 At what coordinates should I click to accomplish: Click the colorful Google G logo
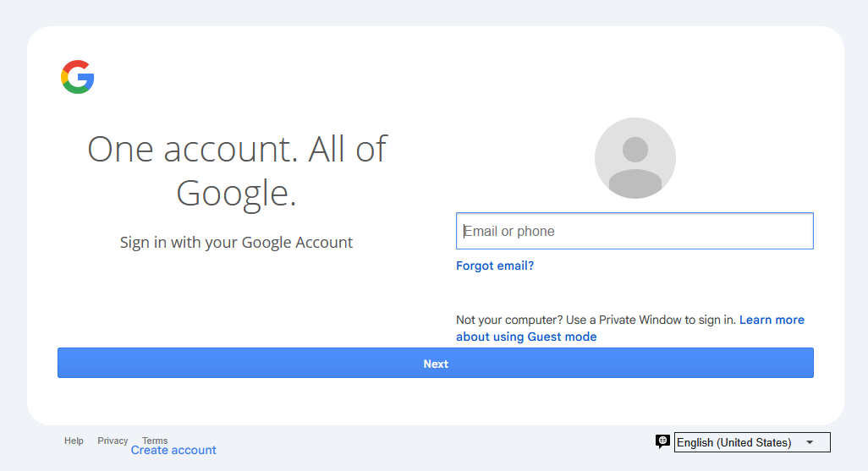tap(78, 77)
